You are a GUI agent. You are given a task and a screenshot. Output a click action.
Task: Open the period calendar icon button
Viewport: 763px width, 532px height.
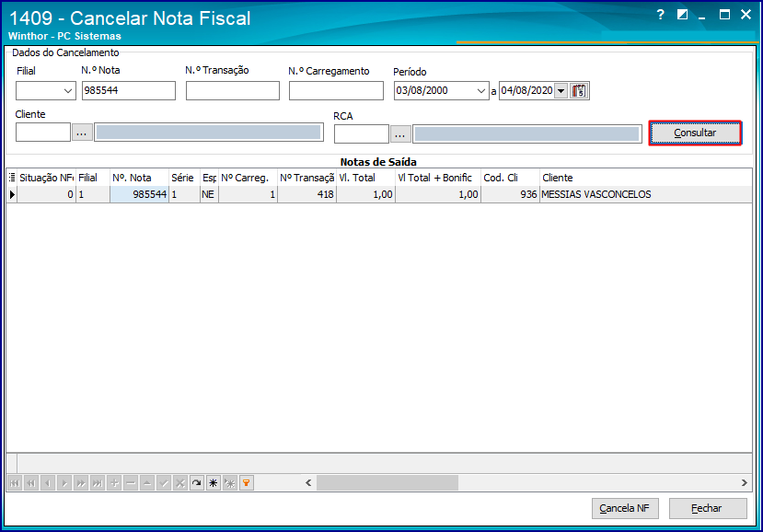[579, 91]
